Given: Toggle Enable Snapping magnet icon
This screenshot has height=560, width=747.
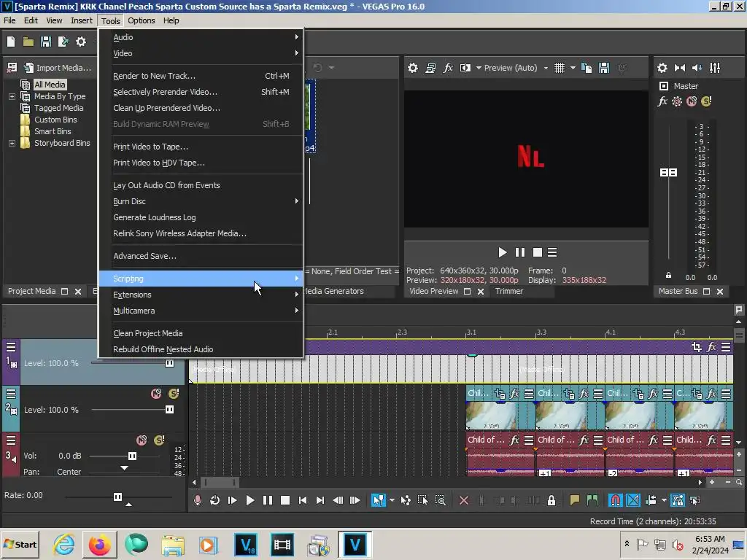Looking at the screenshot, I should click(616, 500).
